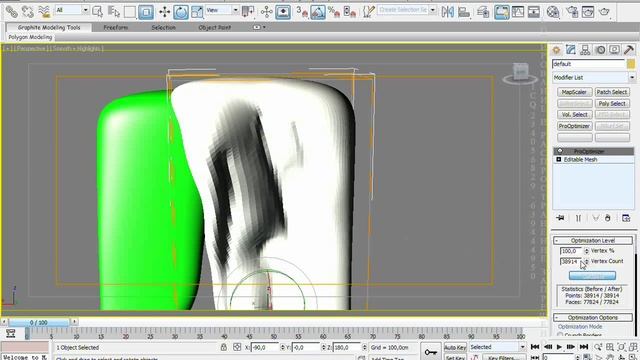Click the Vertex % input field

(572, 251)
